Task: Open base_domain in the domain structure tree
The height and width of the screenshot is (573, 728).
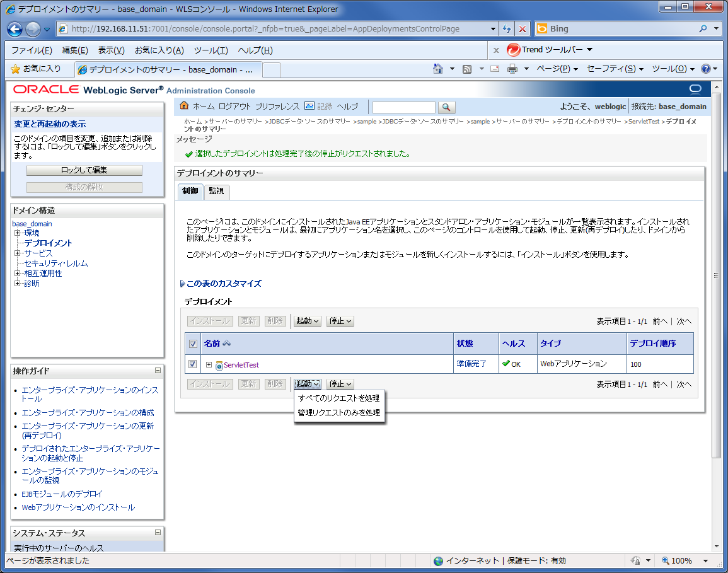Action: [32, 224]
